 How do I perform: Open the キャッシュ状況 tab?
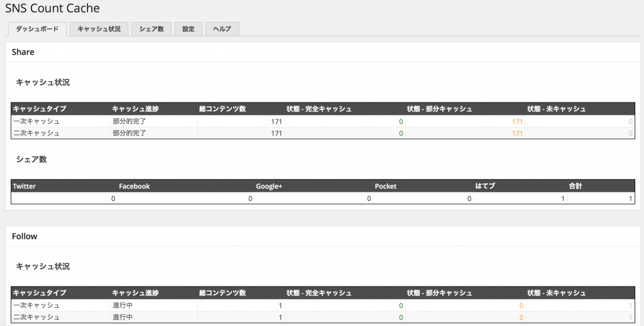99,29
